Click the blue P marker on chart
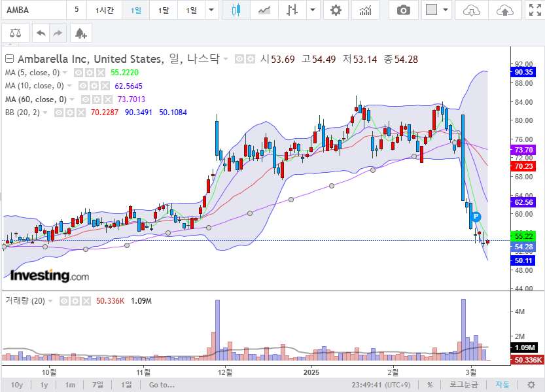545x392 pixels. coord(476,217)
